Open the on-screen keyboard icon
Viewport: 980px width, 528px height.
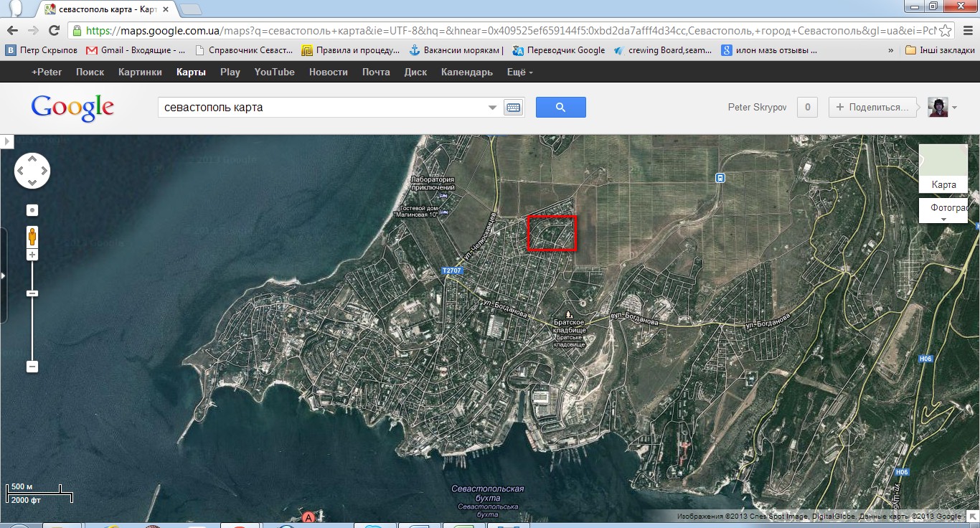(513, 108)
